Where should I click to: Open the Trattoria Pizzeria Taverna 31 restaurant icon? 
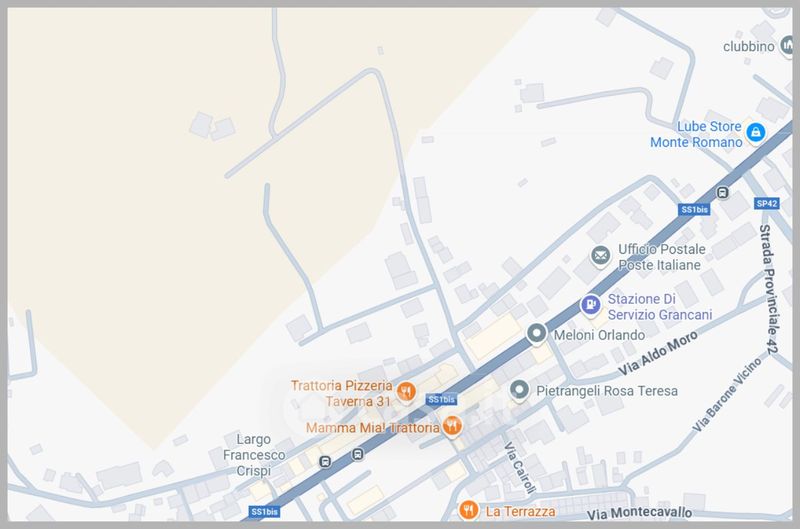[x=406, y=392]
